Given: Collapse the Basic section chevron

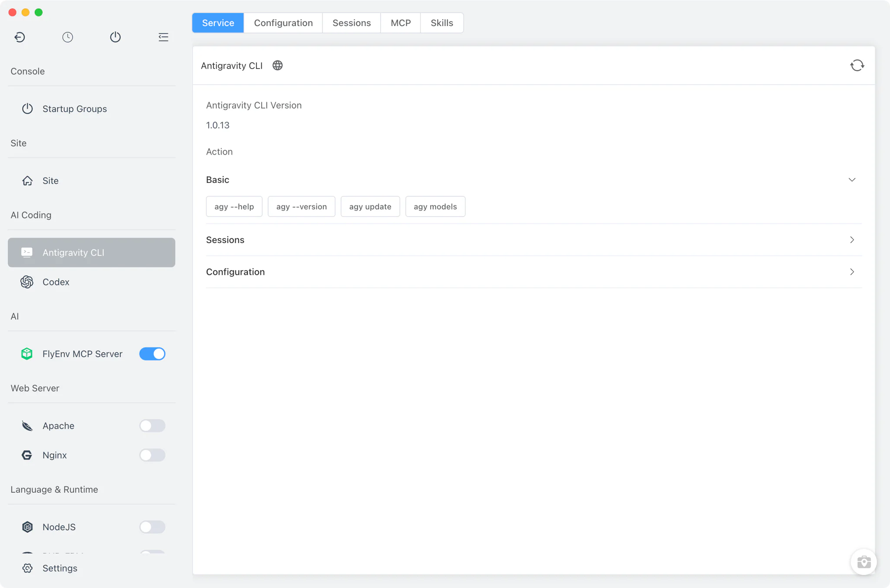Looking at the screenshot, I should point(852,180).
